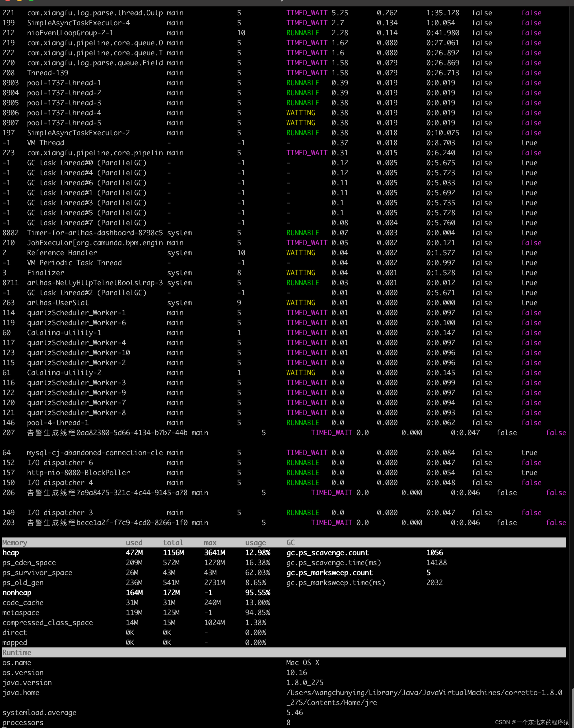Select mysql-cj-abandoned-connection-cle thread name

click(x=95, y=453)
